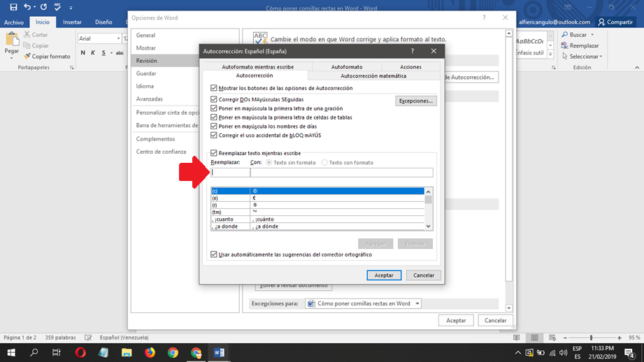This screenshot has width=644, height=362.
Task: Click the strikethrough abc icon
Action: point(120,52)
